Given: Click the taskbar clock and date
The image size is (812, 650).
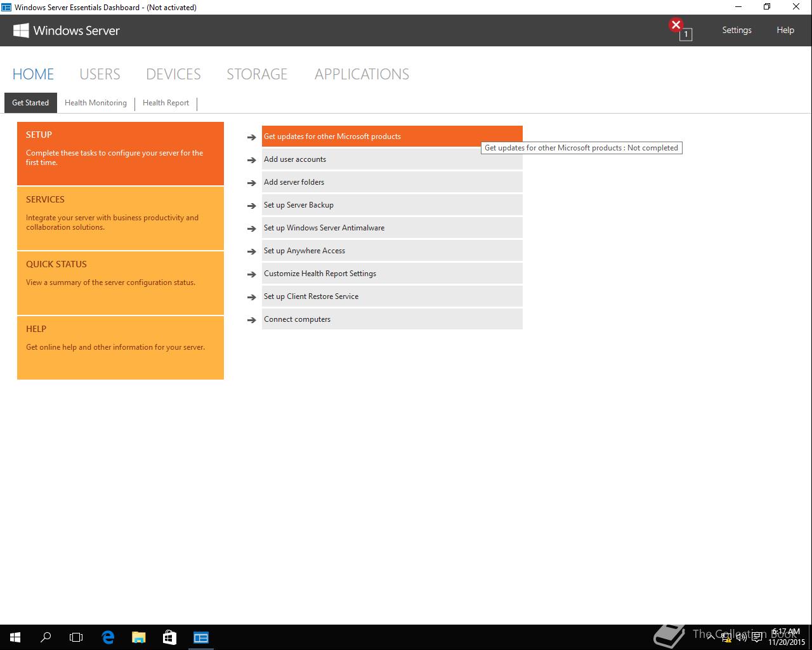Looking at the screenshot, I should 787,637.
